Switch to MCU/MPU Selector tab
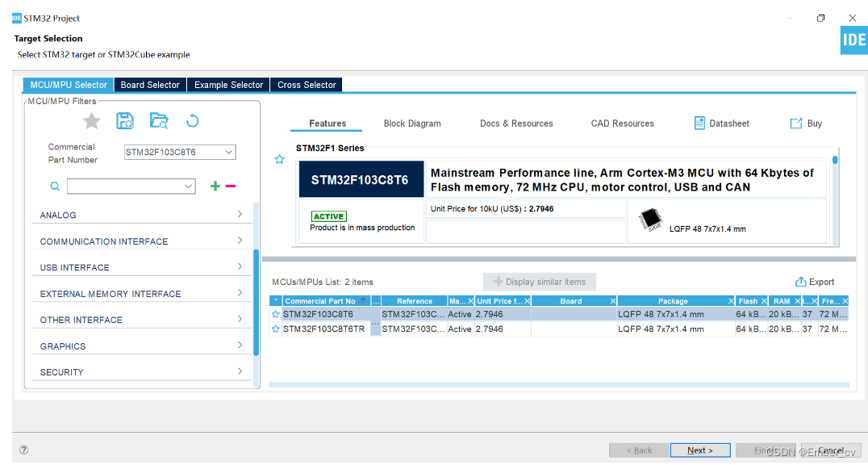This screenshot has height=465, width=868. [68, 85]
